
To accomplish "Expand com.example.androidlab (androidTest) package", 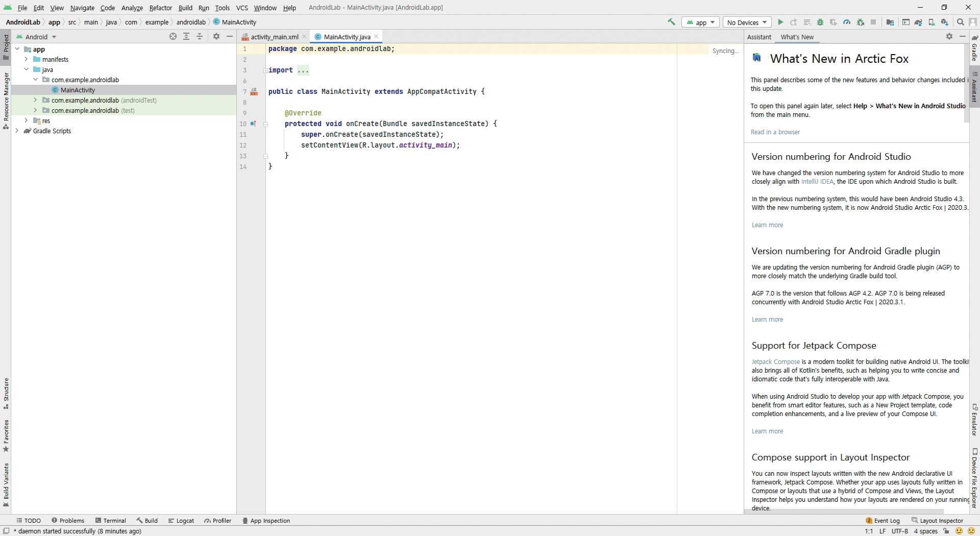I will 35,100.
